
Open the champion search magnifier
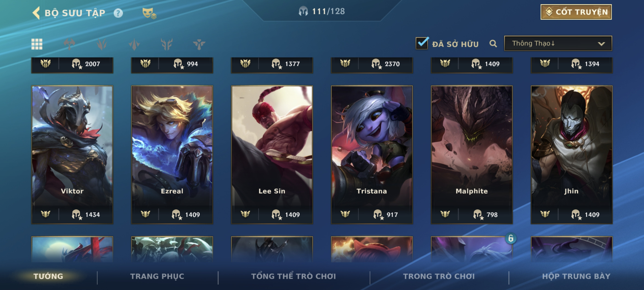[493, 43]
